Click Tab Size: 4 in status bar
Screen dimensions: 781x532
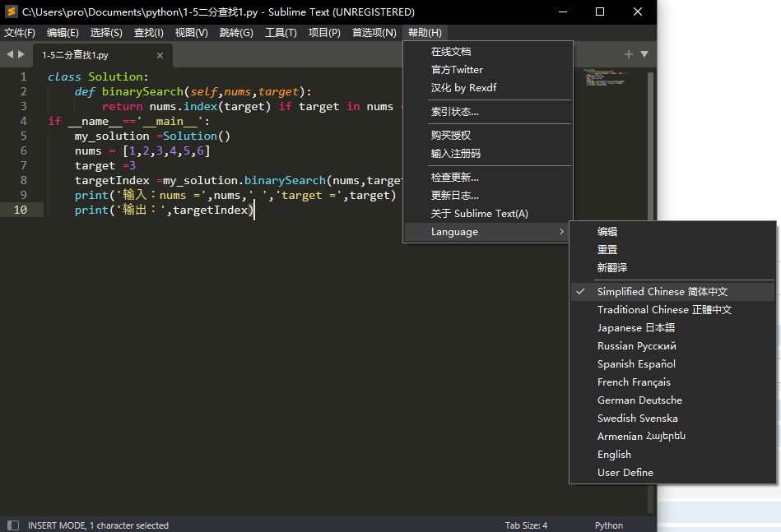[x=526, y=525]
